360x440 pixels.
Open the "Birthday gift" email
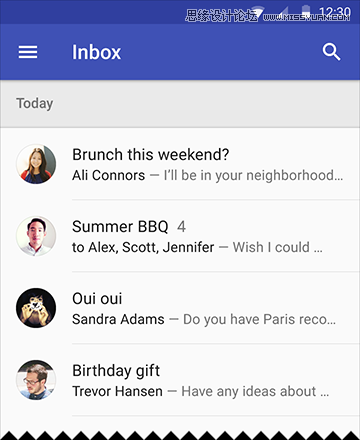point(180,380)
